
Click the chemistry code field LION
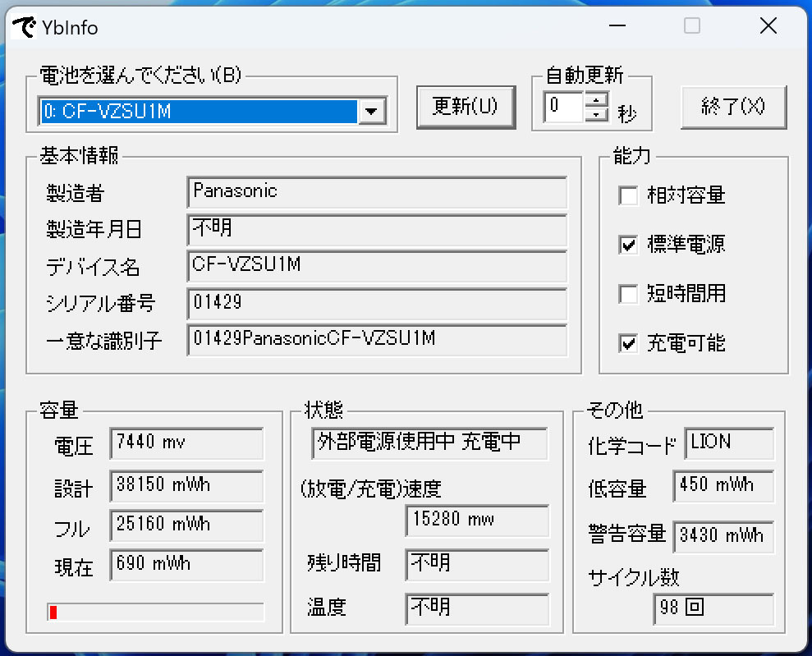[x=729, y=443]
